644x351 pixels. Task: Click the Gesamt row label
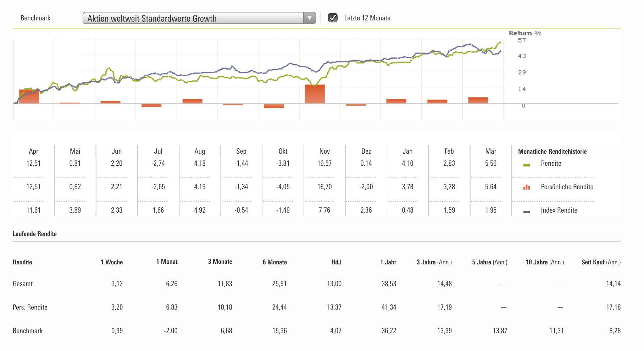point(23,284)
